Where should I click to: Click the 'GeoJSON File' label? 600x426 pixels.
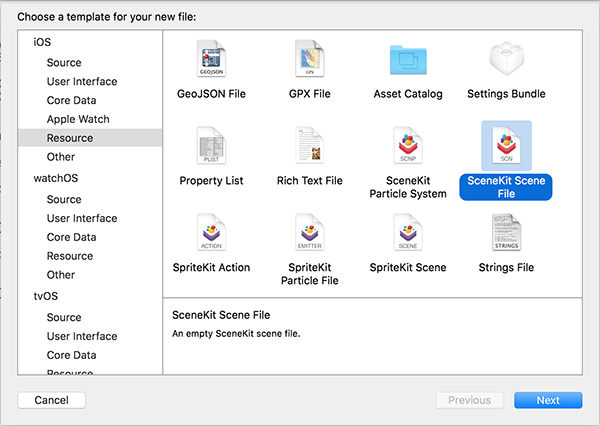tap(211, 94)
